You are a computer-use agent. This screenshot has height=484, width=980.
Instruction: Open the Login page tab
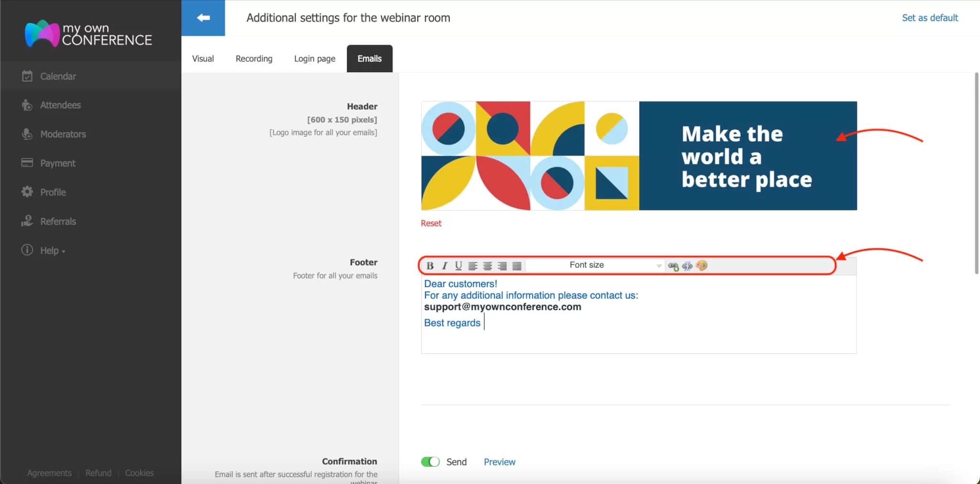[x=314, y=58]
